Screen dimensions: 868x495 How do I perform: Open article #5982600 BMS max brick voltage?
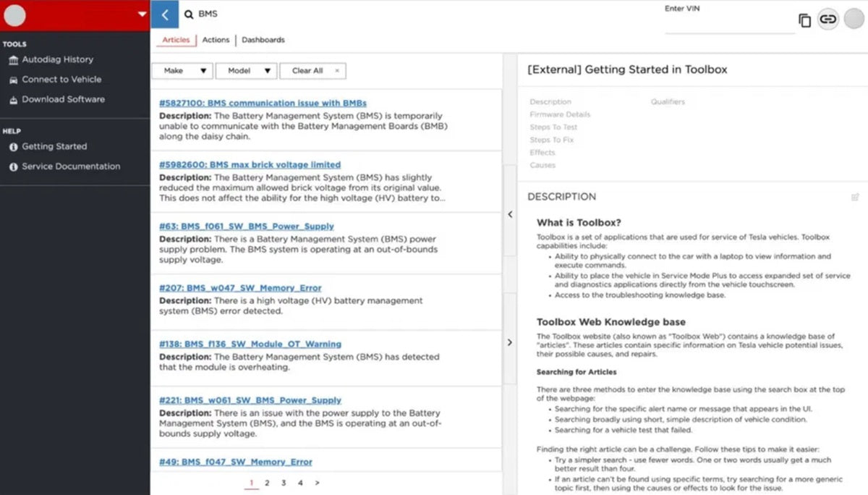pyautogui.click(x=250, y=165)
